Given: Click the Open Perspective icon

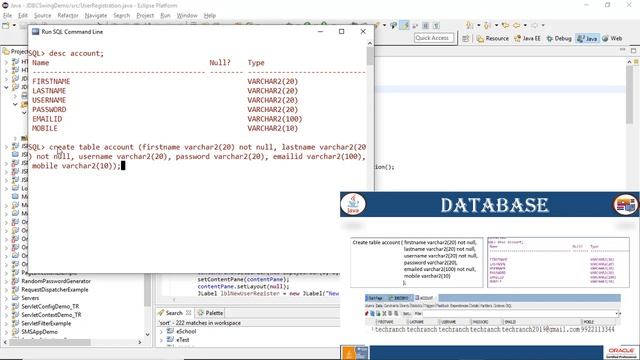Looking at the screenshot, I should click(466, 38).
